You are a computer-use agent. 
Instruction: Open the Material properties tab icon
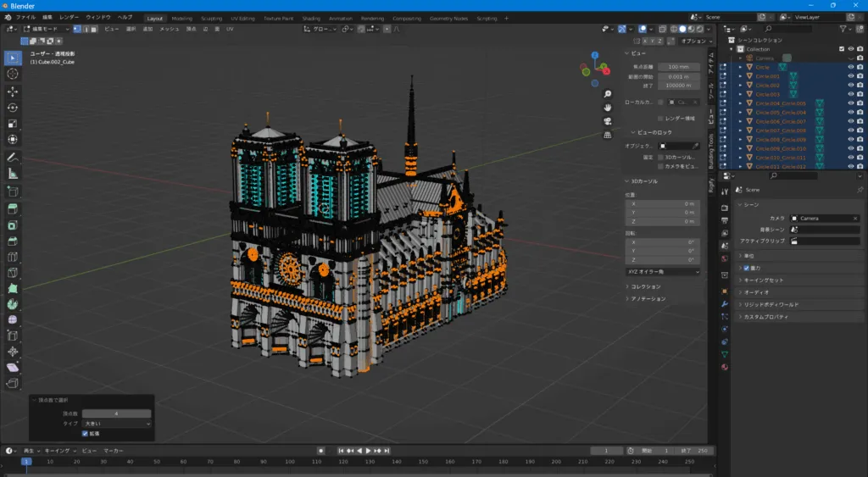pos(725,367)
